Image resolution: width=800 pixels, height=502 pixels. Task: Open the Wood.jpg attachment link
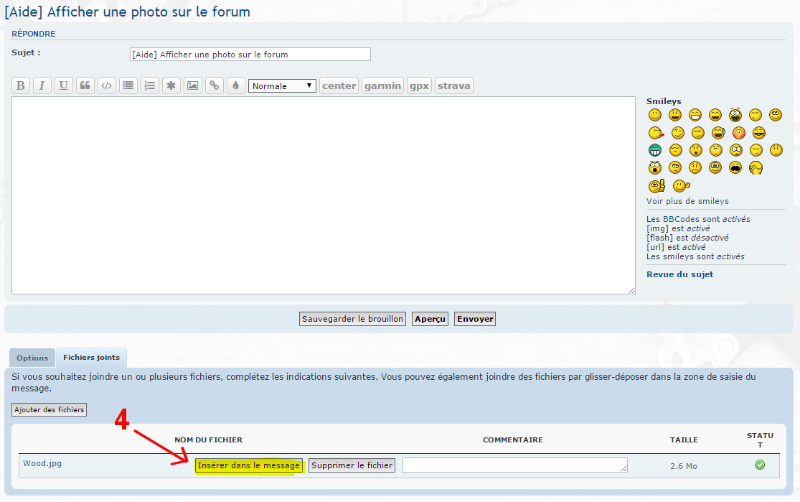[x=42, y=464]
